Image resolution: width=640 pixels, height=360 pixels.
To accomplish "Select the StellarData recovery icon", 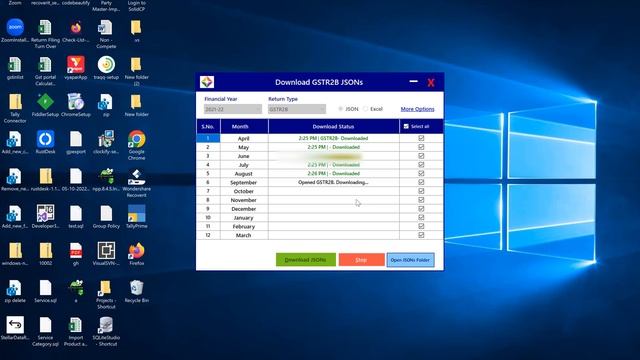I will (x=15, y=325).
